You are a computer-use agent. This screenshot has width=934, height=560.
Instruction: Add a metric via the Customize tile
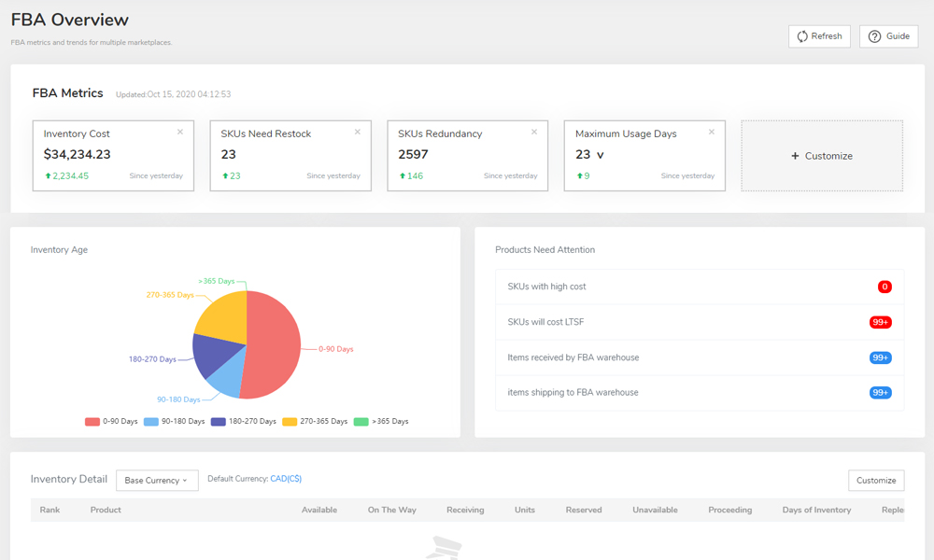[x=822, y=156]
